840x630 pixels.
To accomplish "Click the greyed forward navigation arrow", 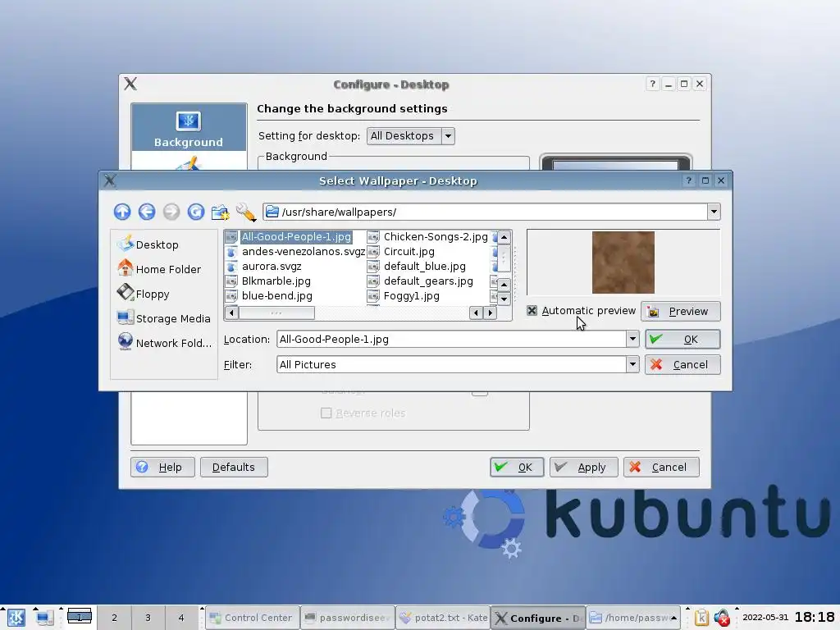I will (171, 212).
